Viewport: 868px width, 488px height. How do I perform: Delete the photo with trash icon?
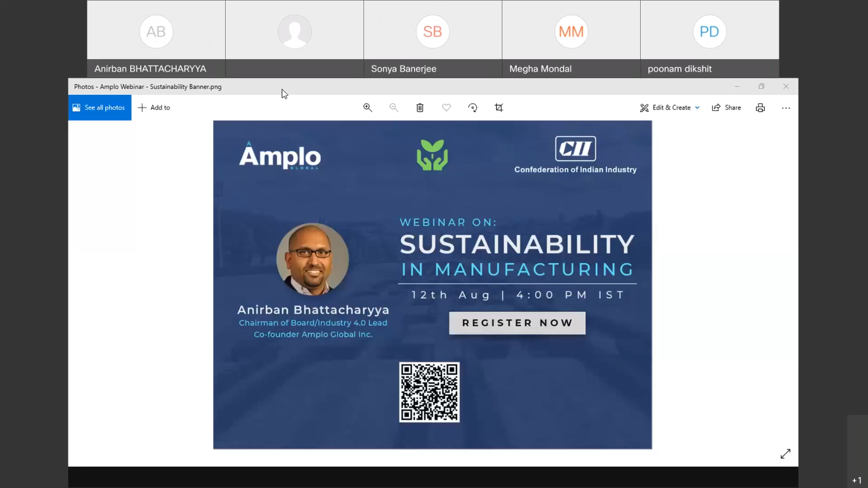point(420,107)
